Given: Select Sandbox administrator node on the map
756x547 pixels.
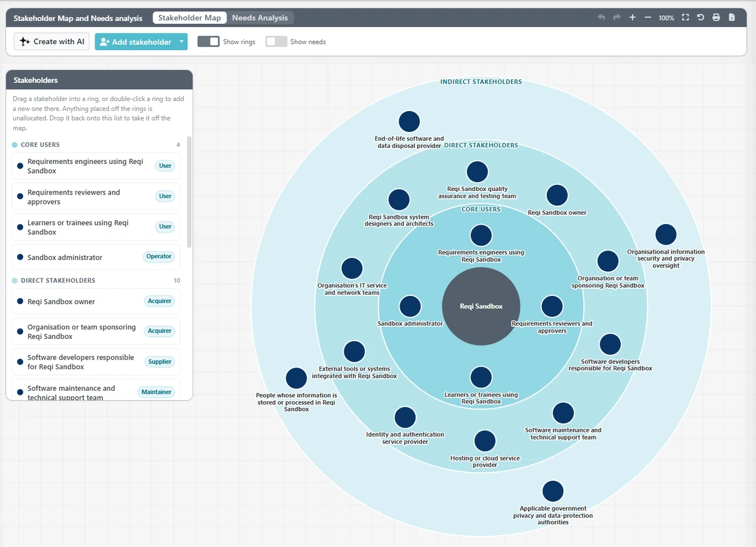Looking at the screenshot, I should click(x=410, y=306).
